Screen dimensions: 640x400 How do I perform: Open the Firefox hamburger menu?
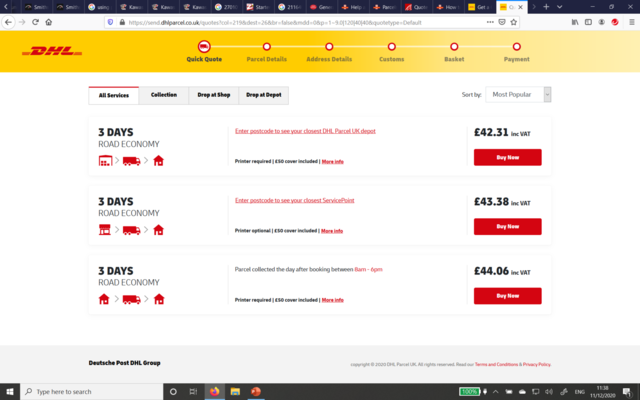pos(631,22)
